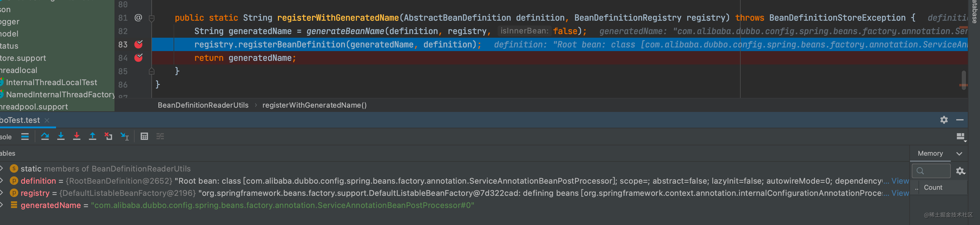The height and width of the screenshot is (225, 980).
Task: Click the Drop Frame icon
Action: pos(108,137)
